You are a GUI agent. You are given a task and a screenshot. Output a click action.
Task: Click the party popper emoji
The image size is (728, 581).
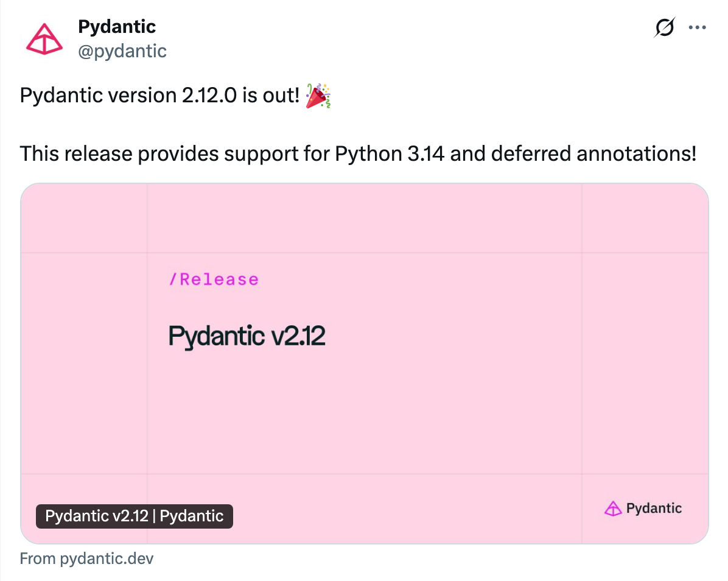pyautogui.click(x=317, y=97)
